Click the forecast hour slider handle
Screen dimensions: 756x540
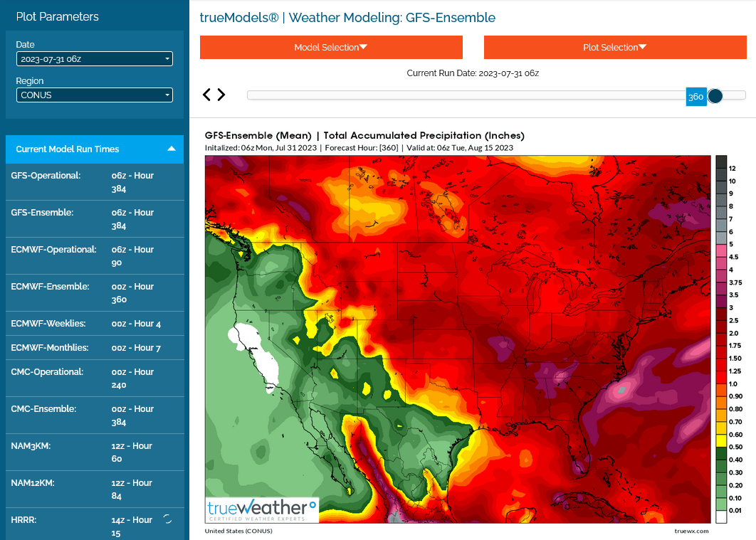coord(715,96)
